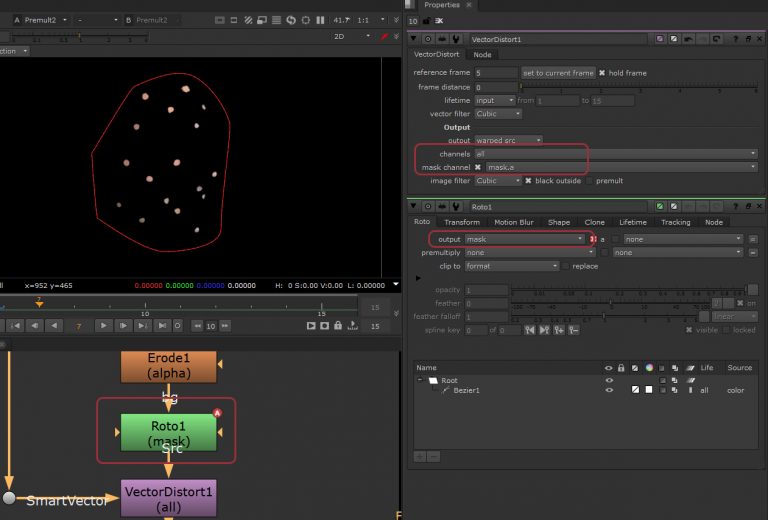Float the Roto1 properties panel
Screen dimensions: 768x520
pos(748,207)
